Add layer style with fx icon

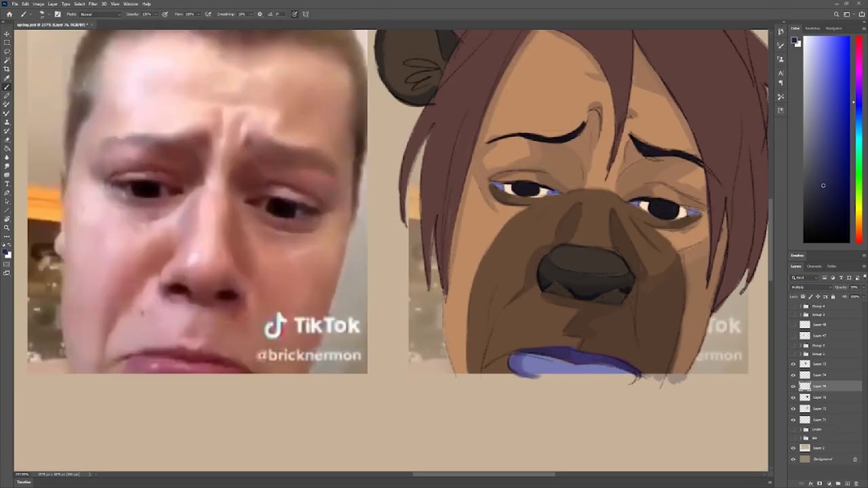811,483
